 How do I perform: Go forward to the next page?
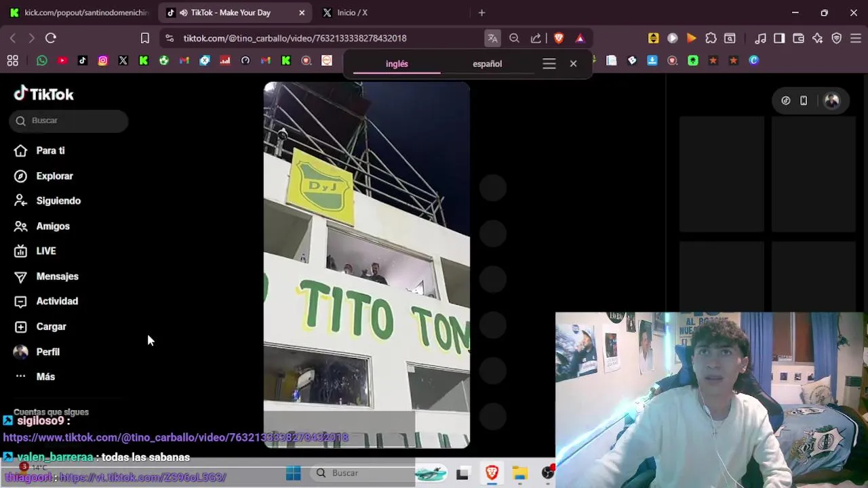(x=31, y=38)
